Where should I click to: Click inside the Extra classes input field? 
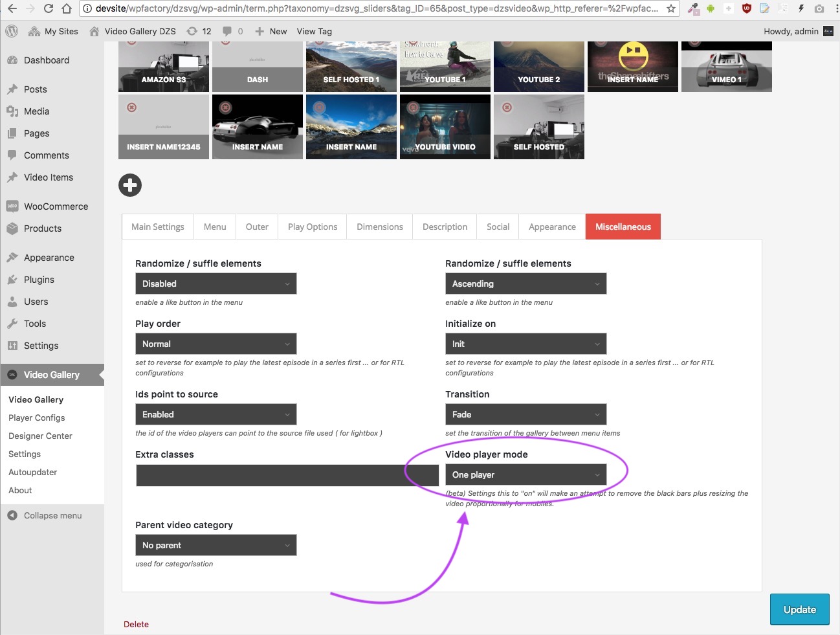tap(287, 475)
